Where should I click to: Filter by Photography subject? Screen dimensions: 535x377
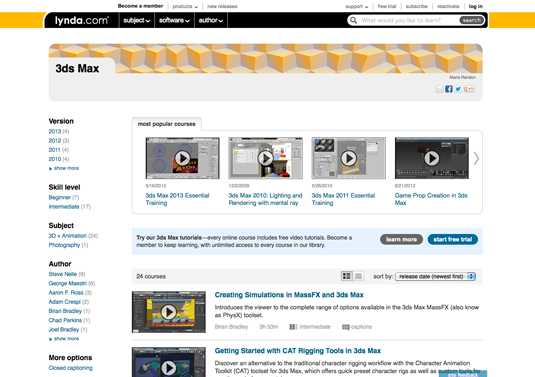pyautogui.click(x=64, y=245)
